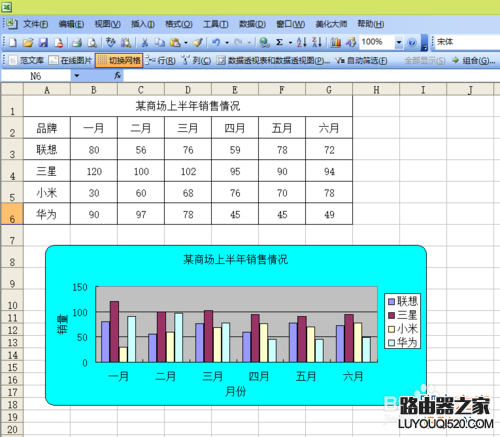The width and height of the screenshot is (500, 437).
Task: Open Print Preview via magnifier icon
Action: click(92, 42)
